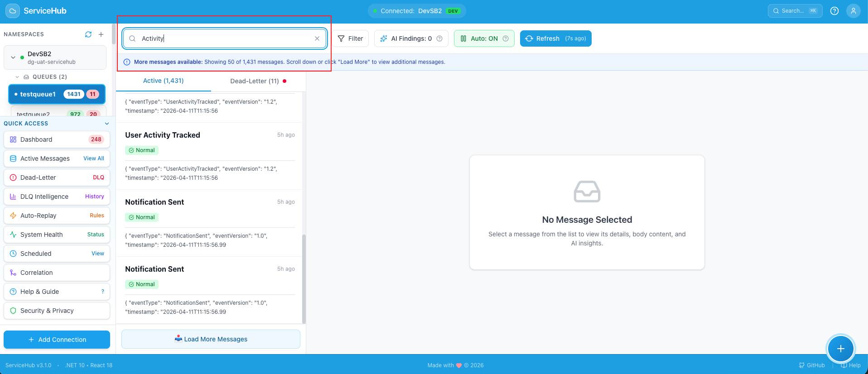The height and width of the screenshot is (374, 868).
Task: Open the Help link in footer
Action: pos(851,365)
